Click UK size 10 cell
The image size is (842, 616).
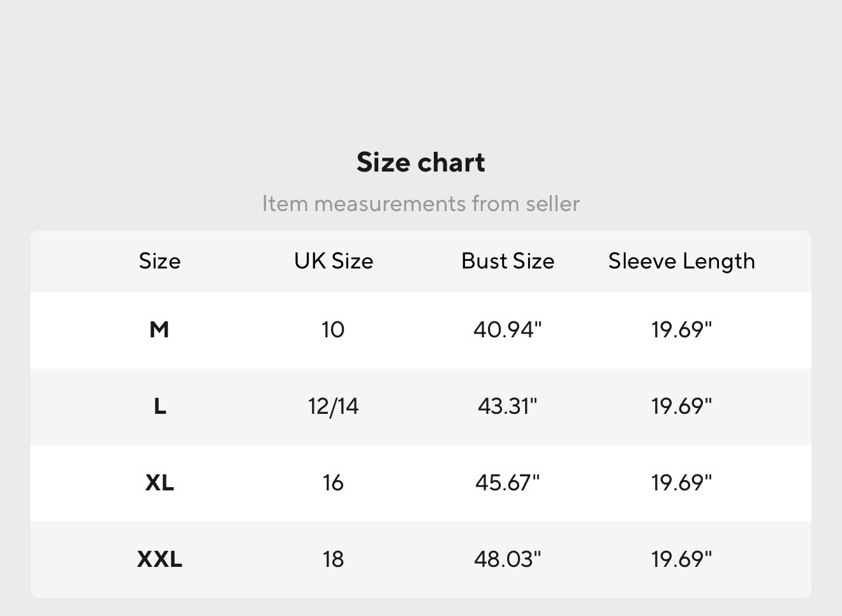point(333,330)
